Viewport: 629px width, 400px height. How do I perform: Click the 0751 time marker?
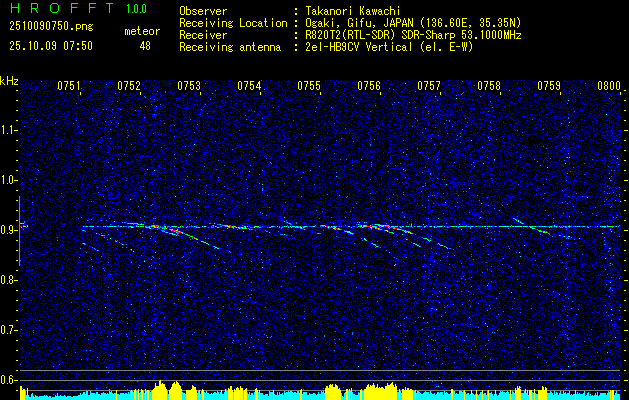pos(69,86)
